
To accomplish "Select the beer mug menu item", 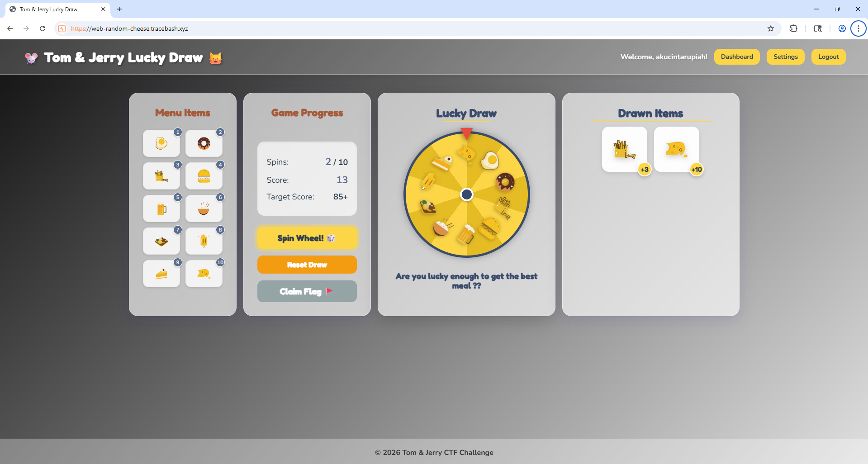I will pyautogui.click(x=161, y=208).
